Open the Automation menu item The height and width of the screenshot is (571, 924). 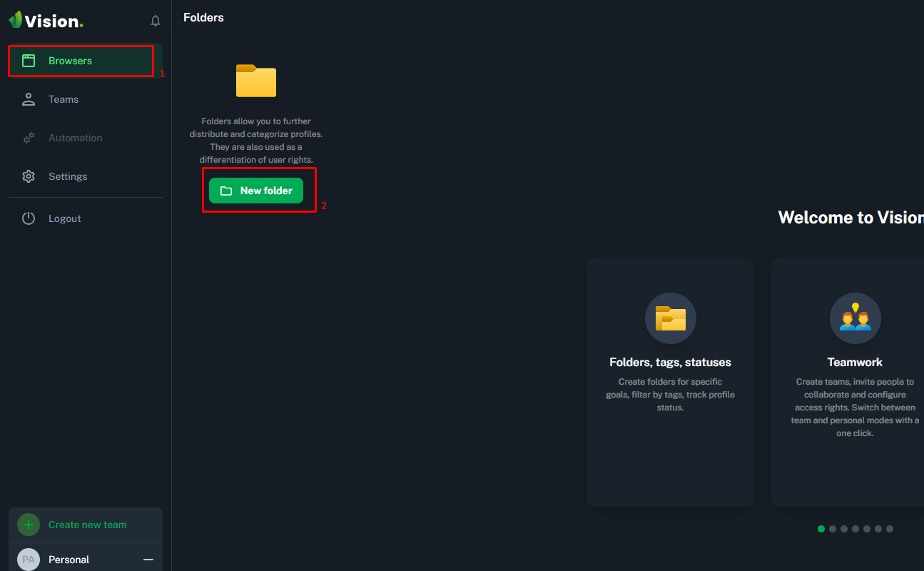[x=75, y=138]
